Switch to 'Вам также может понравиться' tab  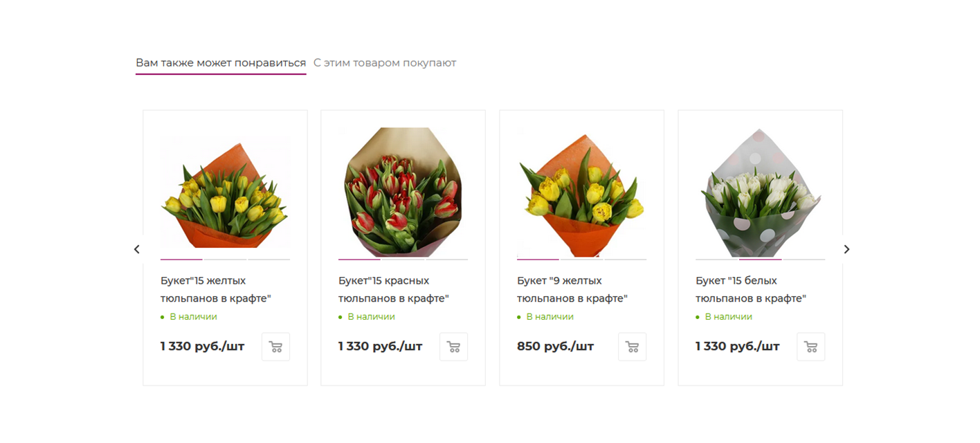click(x=221, y=63)
